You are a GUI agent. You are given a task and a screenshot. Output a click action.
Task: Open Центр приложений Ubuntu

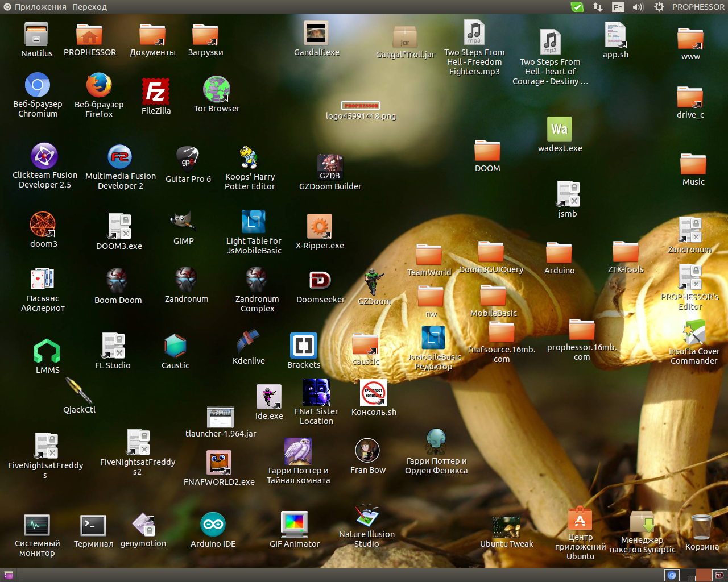pos(580,518)
